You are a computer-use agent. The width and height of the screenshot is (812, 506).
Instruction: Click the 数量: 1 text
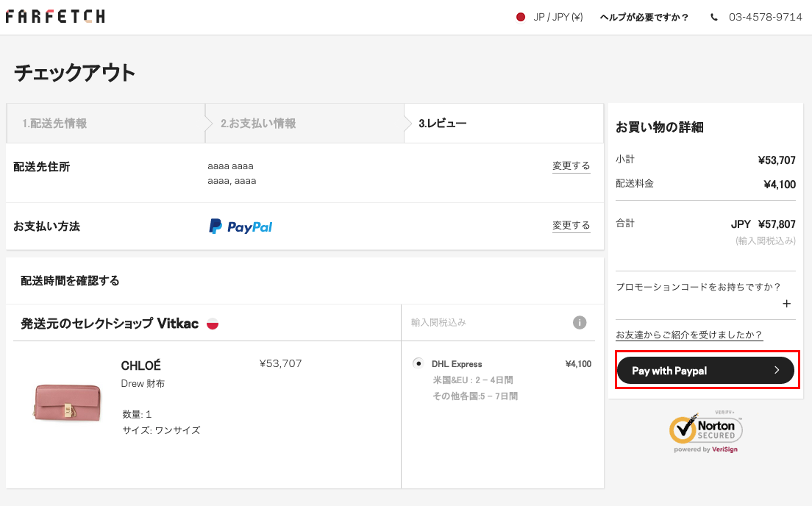(137, 414)
